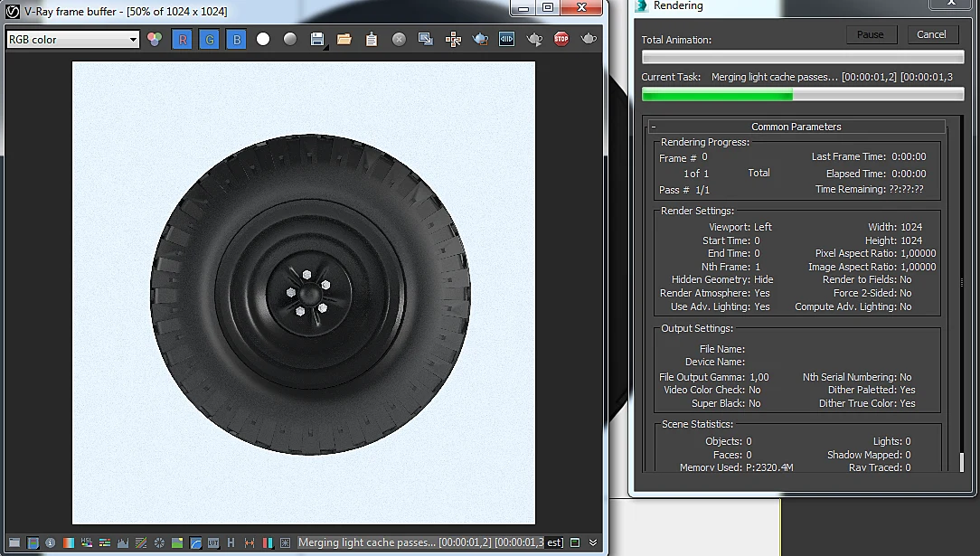Screen dimensions: 980x556
Task: Save the rendered image with floppy icon
Action: click(x=317, y=40)
